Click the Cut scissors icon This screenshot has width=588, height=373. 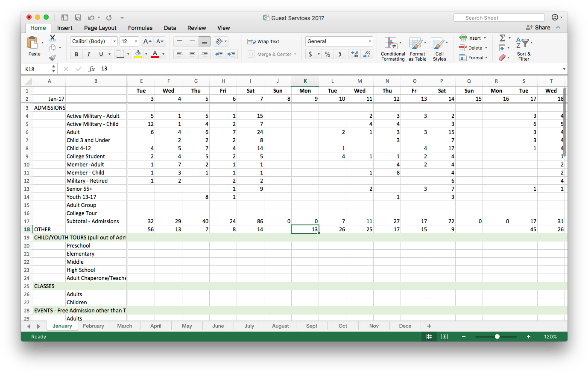point(53,38)
